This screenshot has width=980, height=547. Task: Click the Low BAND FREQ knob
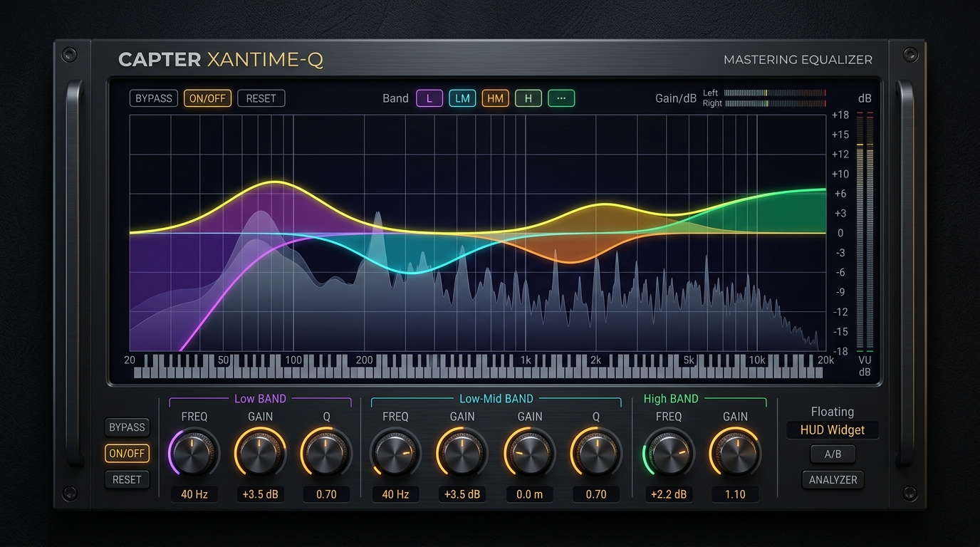(194, 453)
